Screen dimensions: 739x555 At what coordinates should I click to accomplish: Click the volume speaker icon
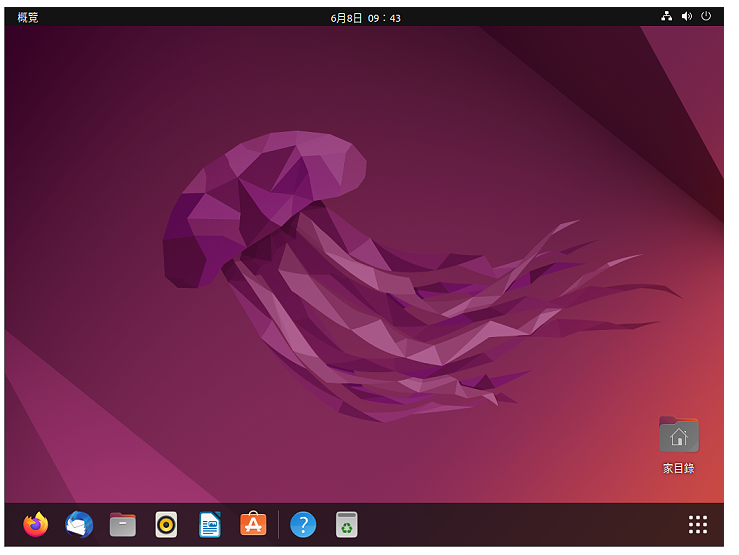687,16
